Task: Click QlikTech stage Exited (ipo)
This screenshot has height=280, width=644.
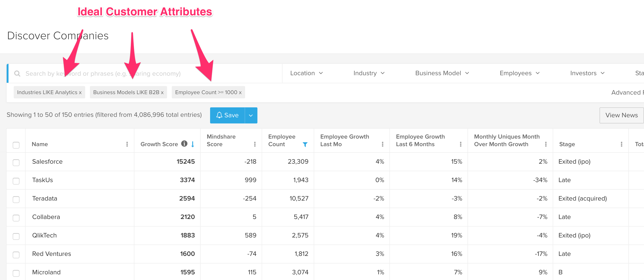Action: coord(574,236)
